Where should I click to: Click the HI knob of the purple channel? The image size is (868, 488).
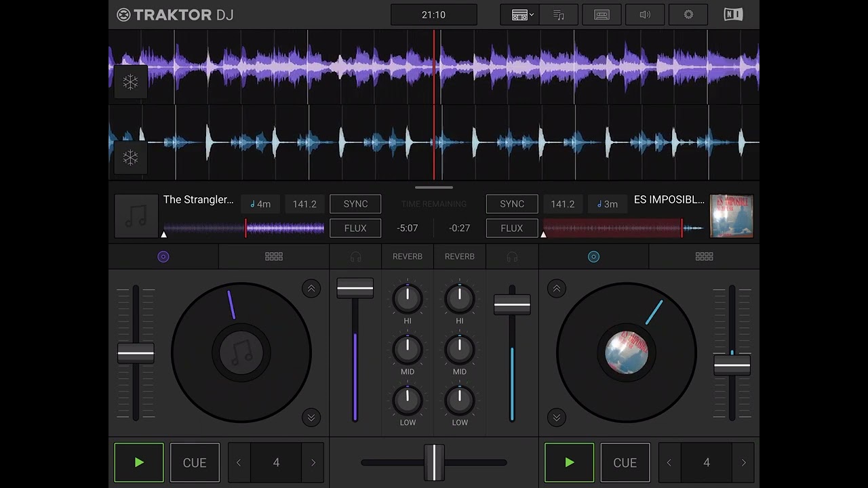pyautogui.click(x=408, y=299)
